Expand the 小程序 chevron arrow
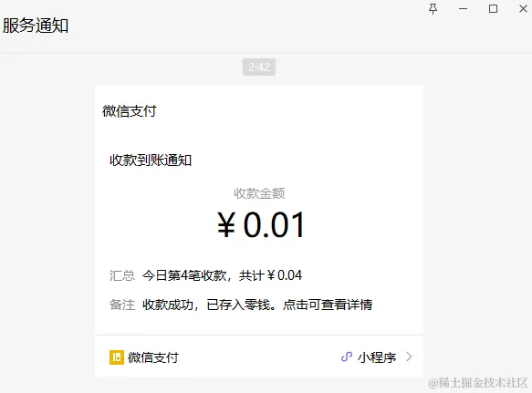532x393 pixels. point(409,357)
